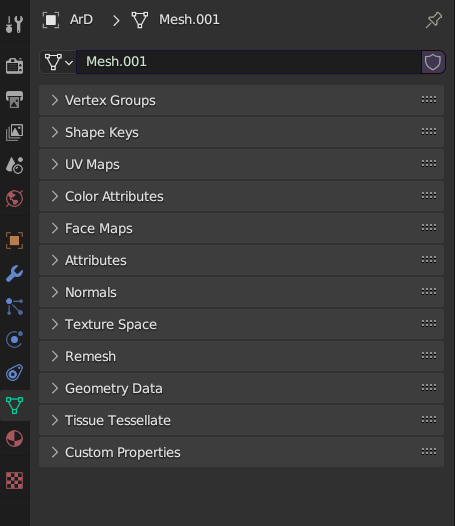Open the World properties tab
The width and height of the screenshot is (455, 526).
click(14, 198)
